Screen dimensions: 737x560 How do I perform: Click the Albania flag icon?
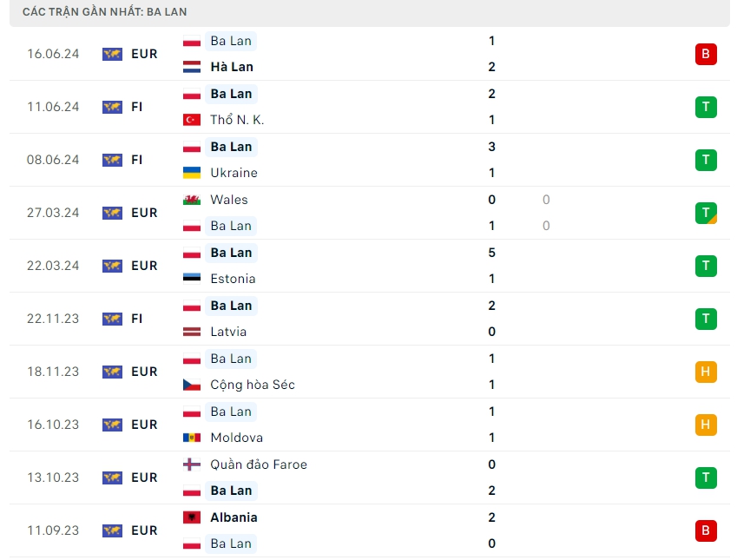point(192,517)
